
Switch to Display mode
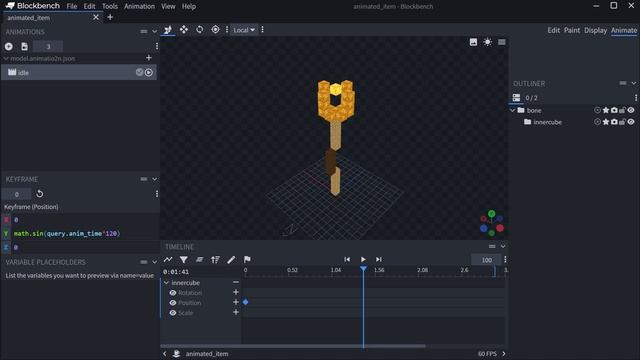(x=595, y=30)
